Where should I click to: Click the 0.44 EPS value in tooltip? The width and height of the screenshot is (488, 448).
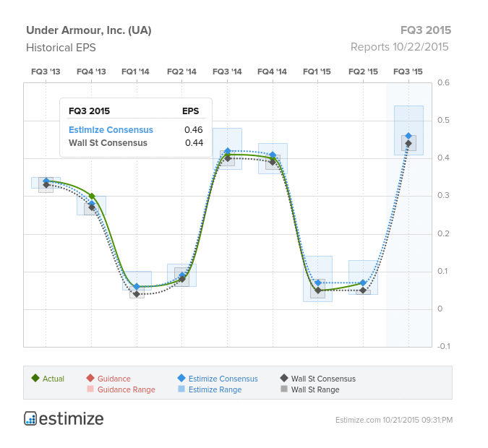tap(194, 143)
